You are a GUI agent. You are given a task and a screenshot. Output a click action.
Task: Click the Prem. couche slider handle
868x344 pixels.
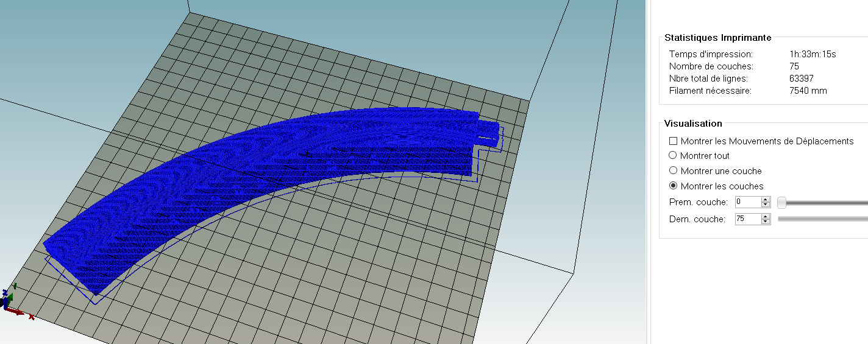tap(782, 202)
